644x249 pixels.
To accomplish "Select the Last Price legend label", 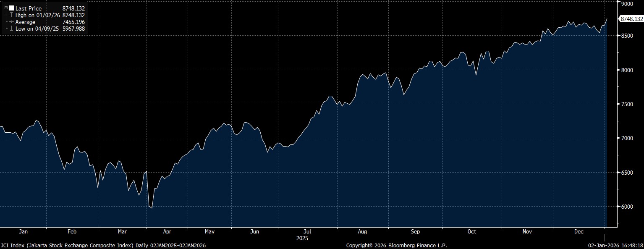I will 29,8.
